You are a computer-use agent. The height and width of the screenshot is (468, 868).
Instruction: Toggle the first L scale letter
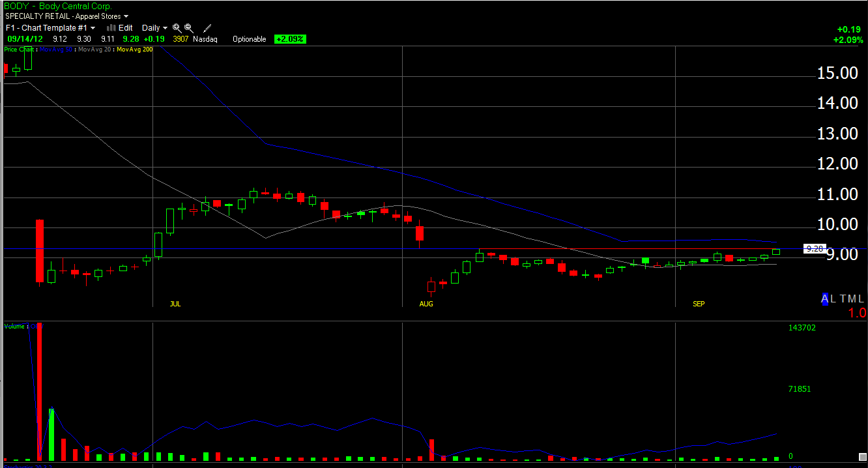coord(833,299)
